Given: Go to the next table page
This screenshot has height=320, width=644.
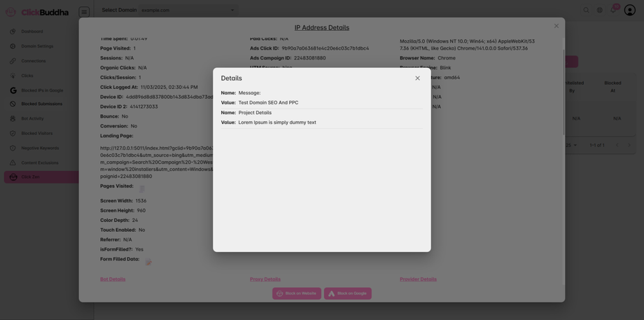Looking at the screenshot, I should 629,145.
